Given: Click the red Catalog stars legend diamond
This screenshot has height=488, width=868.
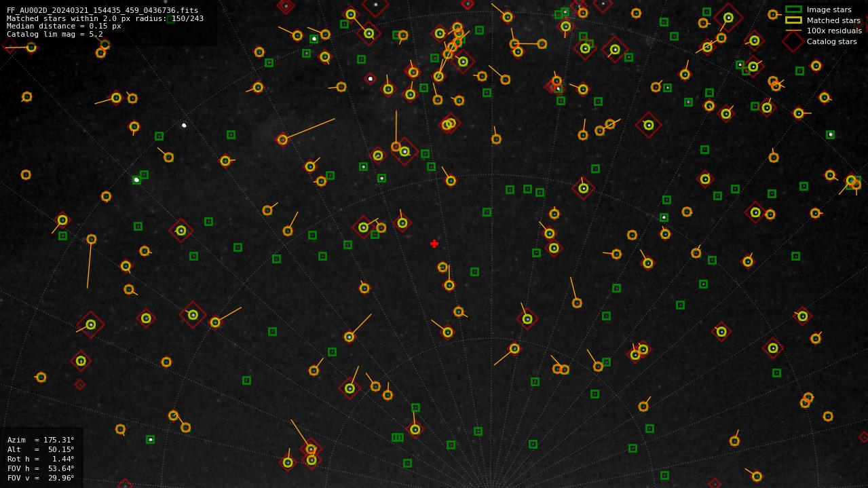Looking at the screenshot, I should (793, 41).
